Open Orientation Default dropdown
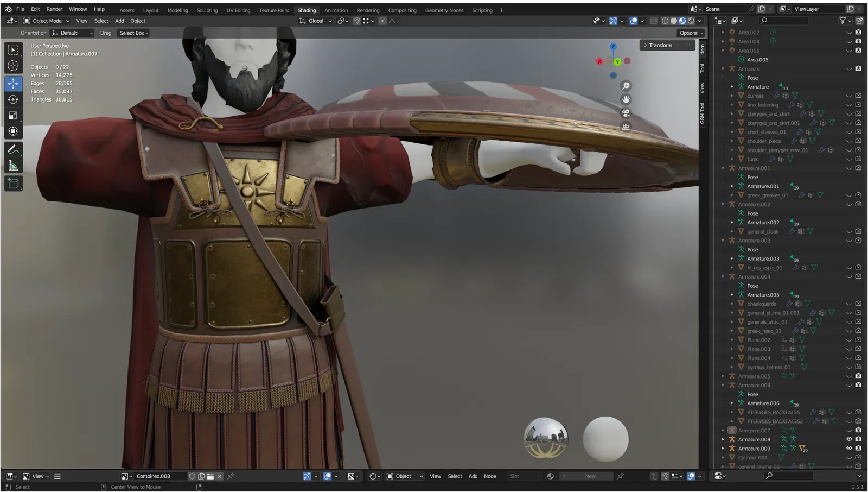 [x=72, y=33]
